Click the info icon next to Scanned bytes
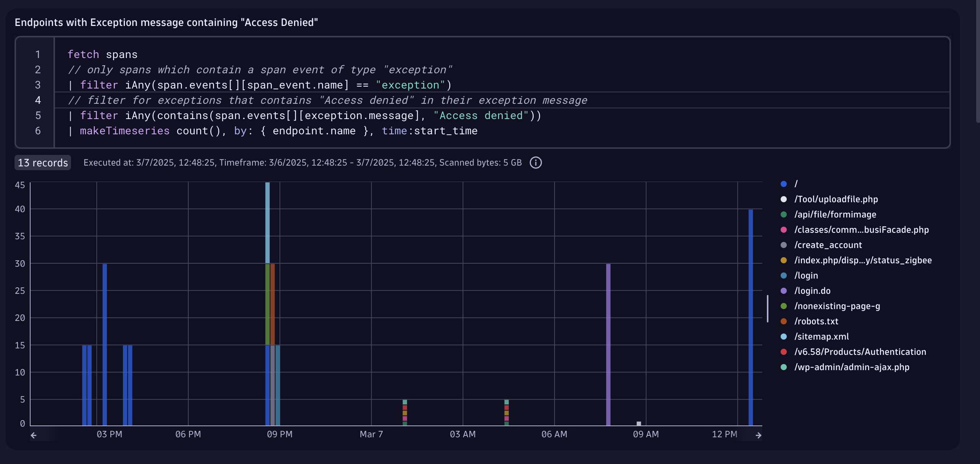Screen dimensions: 980x464 [x=536, y=163]
